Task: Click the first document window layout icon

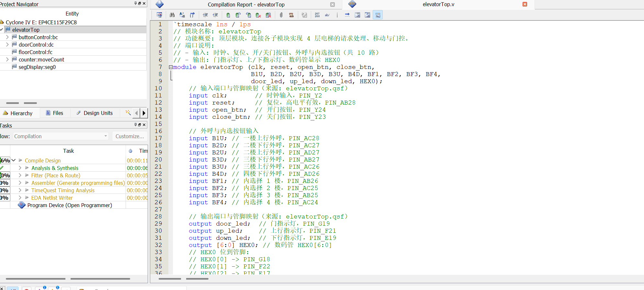Action: [357, 15]
